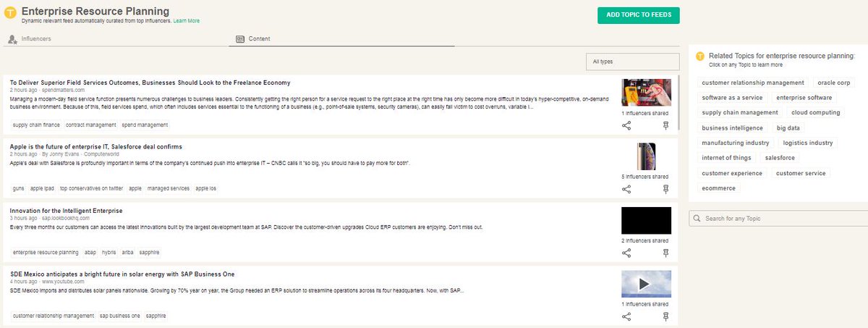Open the Freelance Economy article thumbnail
Screen dimensions: 868x328
click(x=647, y=93)
